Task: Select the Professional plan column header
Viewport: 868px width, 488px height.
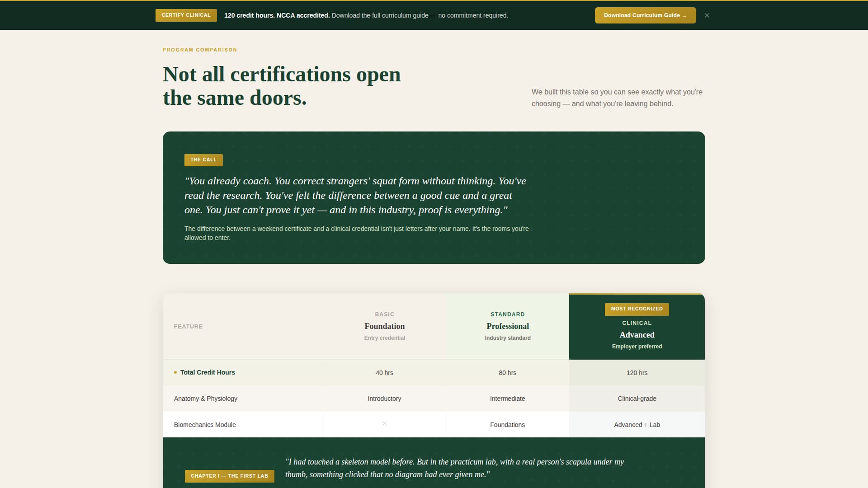Action: [x=507, y=326]
